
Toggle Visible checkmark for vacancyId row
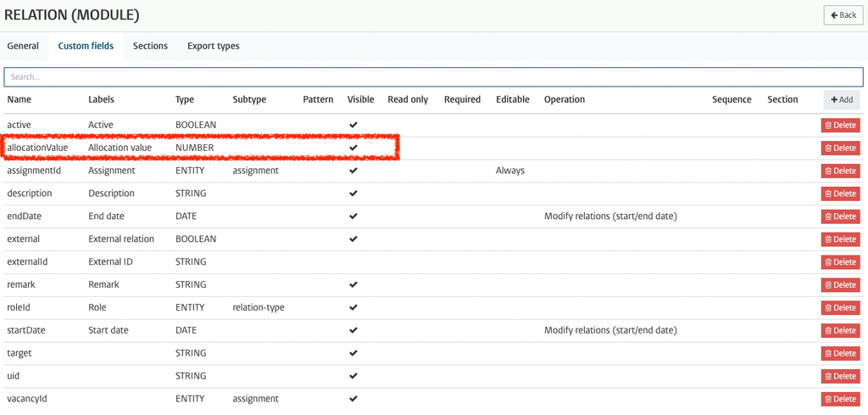[x=353, y=398]
